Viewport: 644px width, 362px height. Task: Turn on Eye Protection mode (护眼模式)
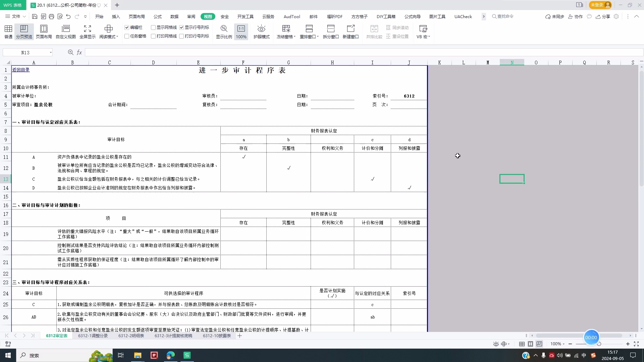[261, 32]
